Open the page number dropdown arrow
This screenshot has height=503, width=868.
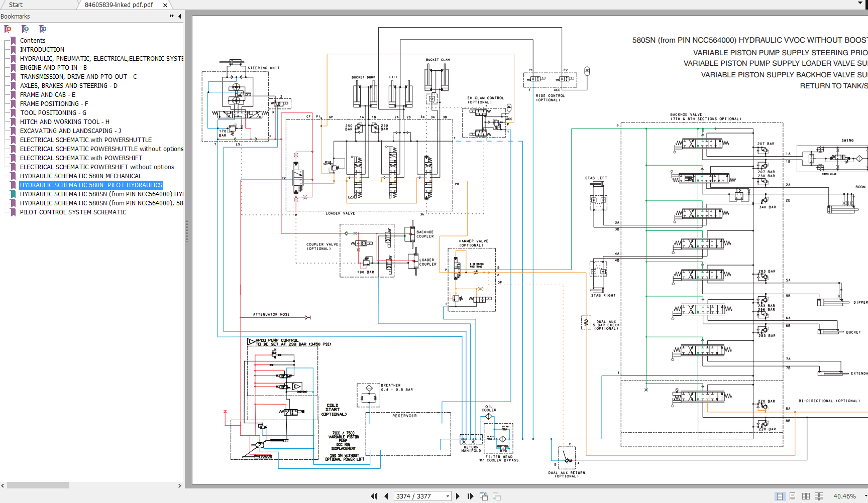pyautogui.click(x=448, y=496)
